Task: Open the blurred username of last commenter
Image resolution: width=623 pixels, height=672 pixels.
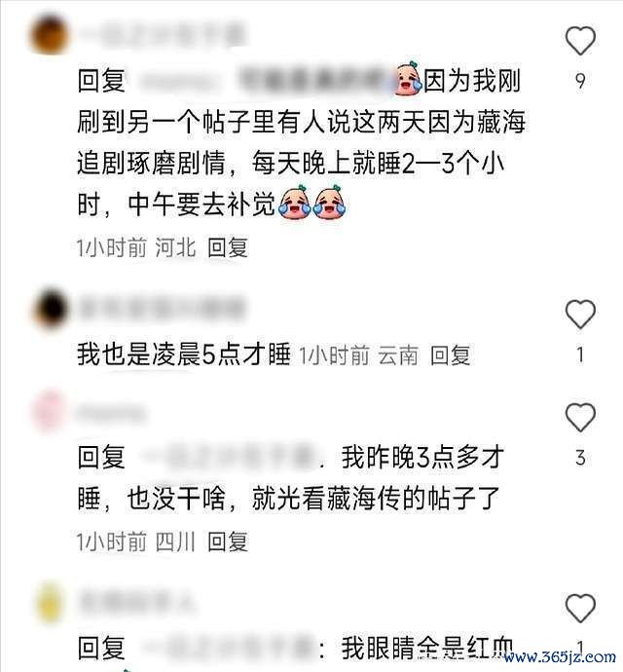Action: 137,602
